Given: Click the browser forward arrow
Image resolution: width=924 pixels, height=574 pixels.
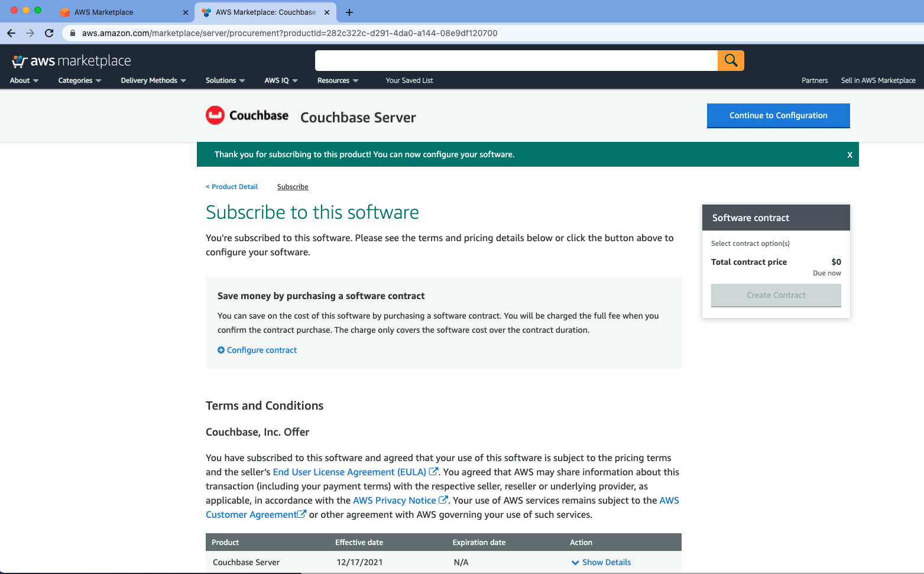Looking at the screenshot, I should coord(30,33).
